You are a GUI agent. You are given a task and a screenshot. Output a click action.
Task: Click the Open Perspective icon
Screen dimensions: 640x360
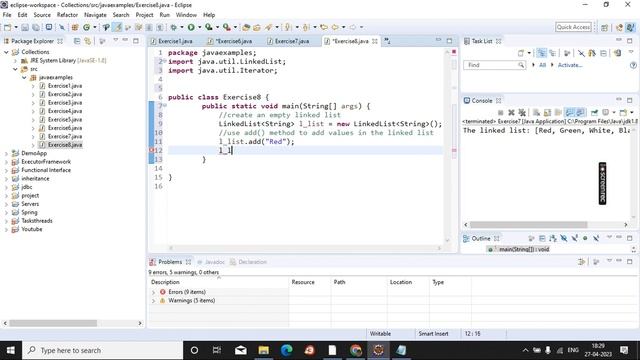pyautogui.click(x=604, y=27)
